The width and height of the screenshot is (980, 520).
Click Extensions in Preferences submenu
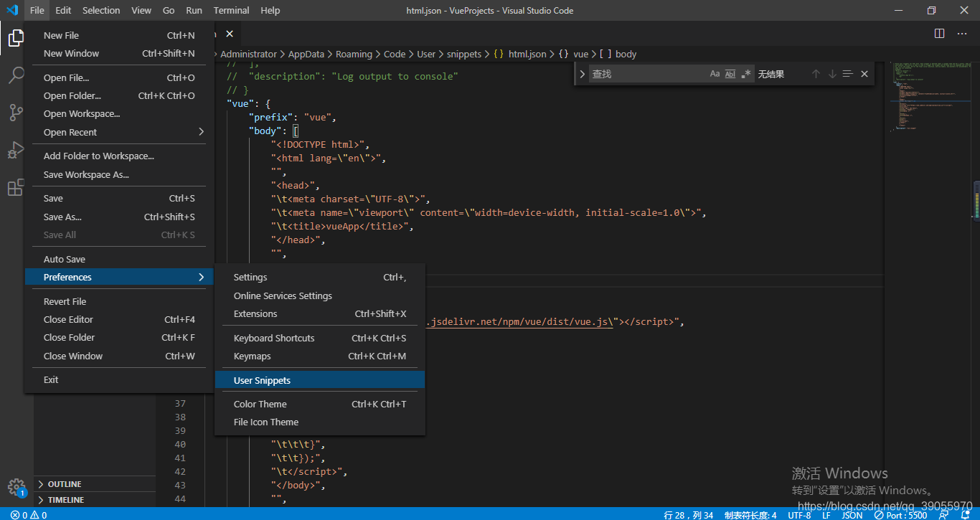point(320,313)
